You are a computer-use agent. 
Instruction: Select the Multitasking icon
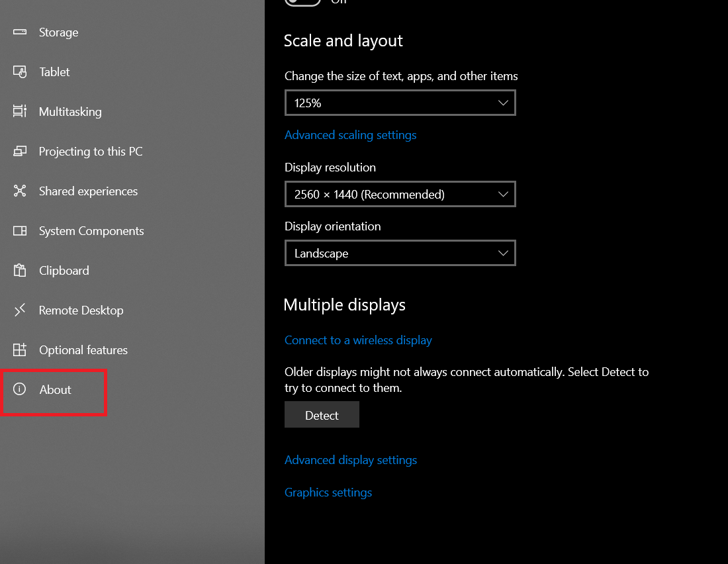pyautogui.click(x=20, y=112)
